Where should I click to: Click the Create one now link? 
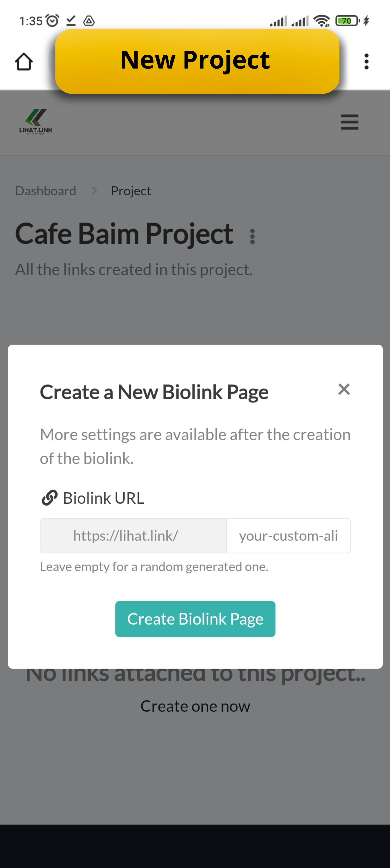[x=195, y=706]
